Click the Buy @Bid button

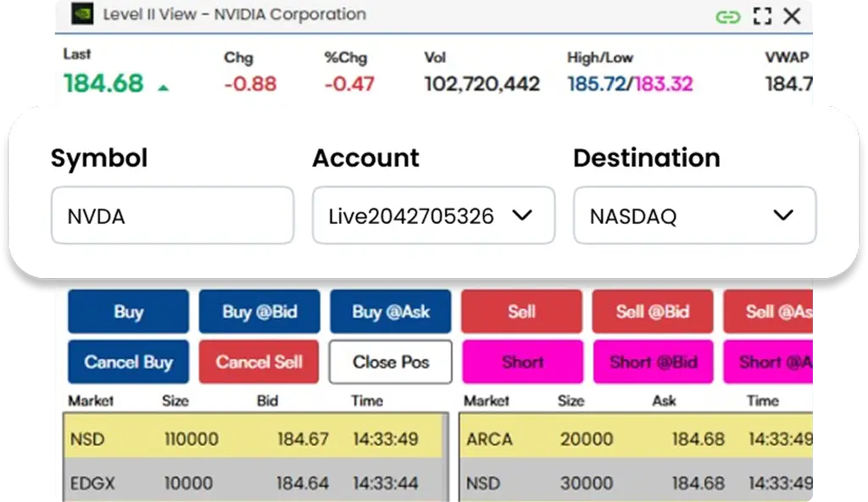pos(259,311)
